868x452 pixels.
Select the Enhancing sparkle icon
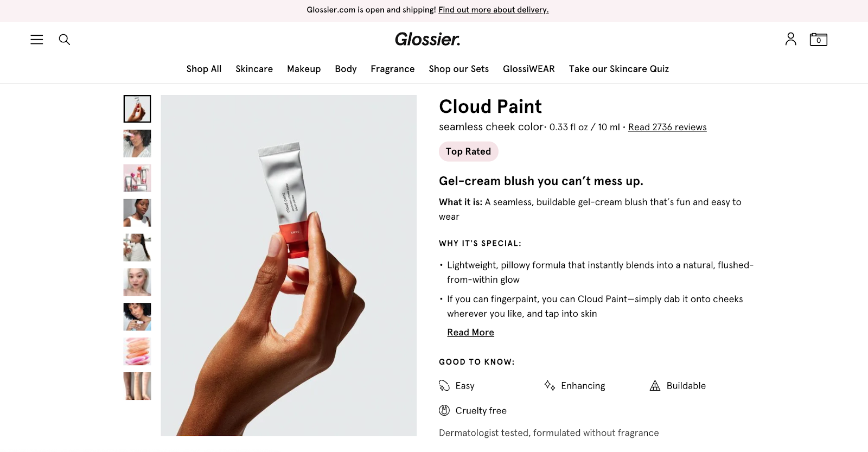pyautogui.click(x=549, y=385)
